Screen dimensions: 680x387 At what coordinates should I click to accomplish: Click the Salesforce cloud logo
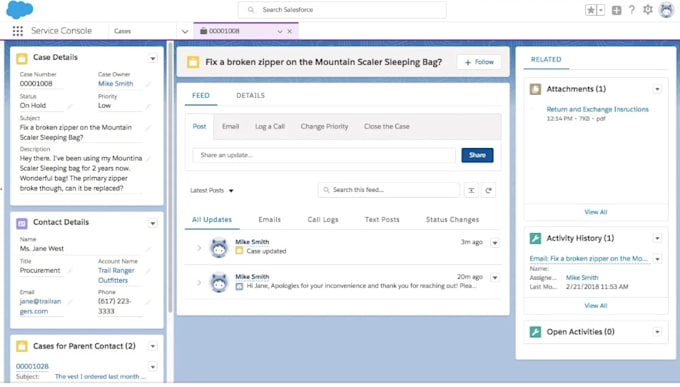point(20,10)
